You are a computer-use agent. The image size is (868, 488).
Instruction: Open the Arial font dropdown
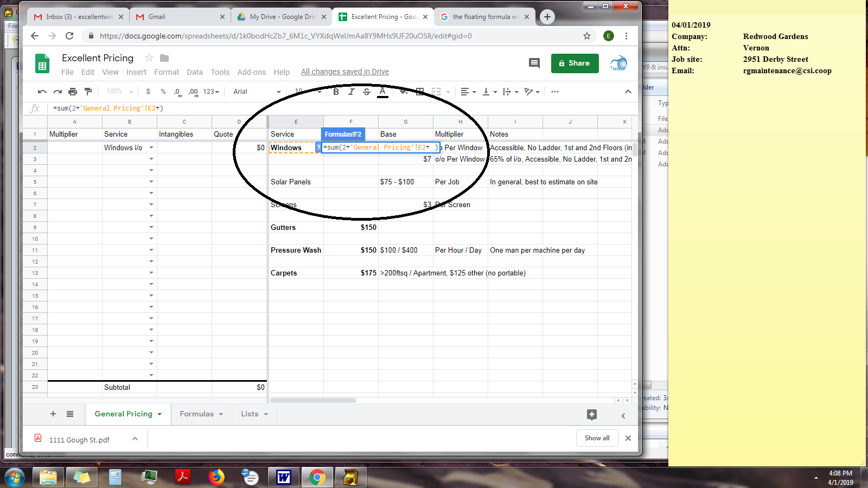click(x=257, y=92)
